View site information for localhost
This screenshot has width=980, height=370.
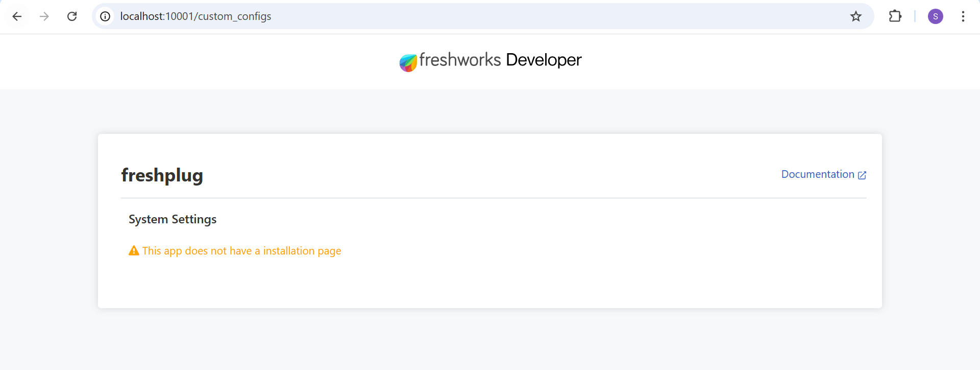[x=105, y=16]
